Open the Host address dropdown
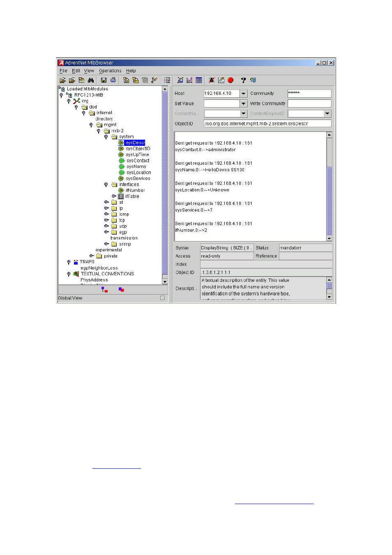 tap(244, 93)
